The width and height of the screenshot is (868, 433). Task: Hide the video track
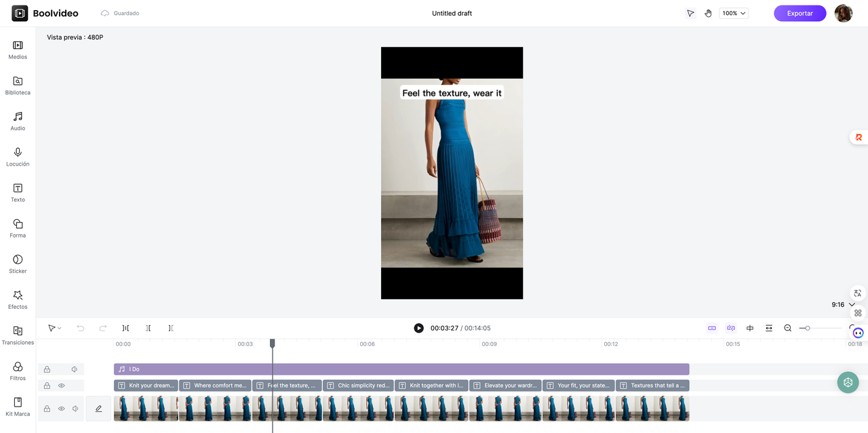click(61, 409)
